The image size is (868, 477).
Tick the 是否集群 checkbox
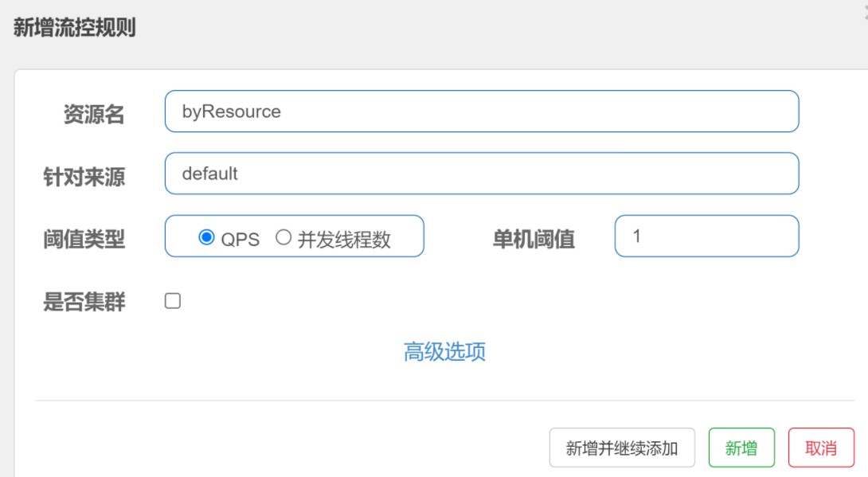click(173, 301)
